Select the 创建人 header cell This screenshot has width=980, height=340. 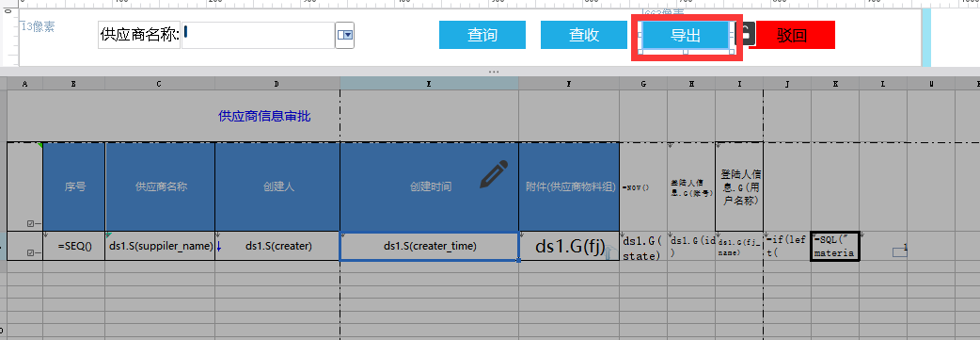click(277, 186)
